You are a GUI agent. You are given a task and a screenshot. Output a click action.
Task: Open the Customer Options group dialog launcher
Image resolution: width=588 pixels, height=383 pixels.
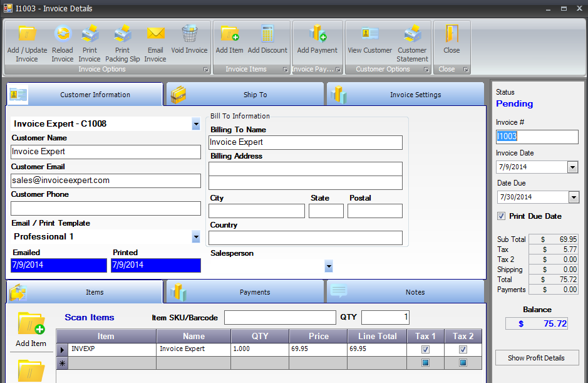click(x=426, y=70)
